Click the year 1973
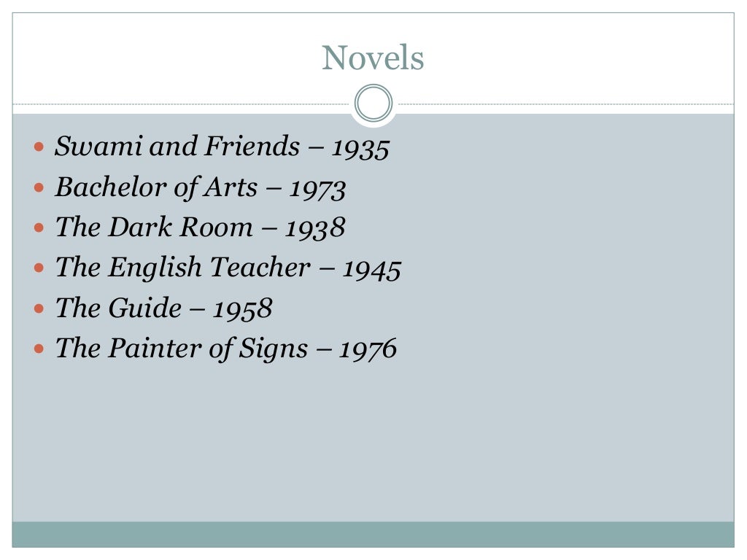This screenshot has width=747, height=560. [x=318, y=190]
